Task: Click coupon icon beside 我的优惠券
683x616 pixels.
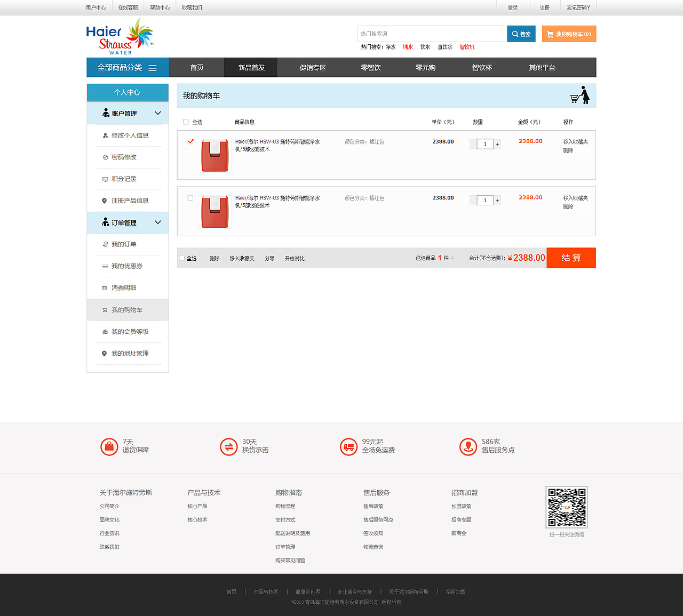Action: [x=105, y=266]
